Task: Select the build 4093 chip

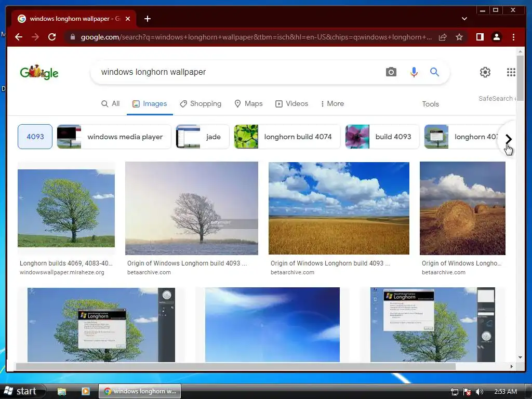Action: coord(382,137)
